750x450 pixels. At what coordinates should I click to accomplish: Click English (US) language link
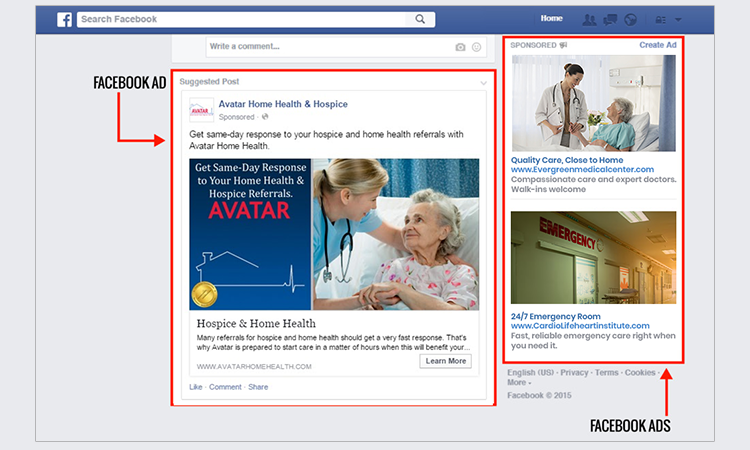530,373
